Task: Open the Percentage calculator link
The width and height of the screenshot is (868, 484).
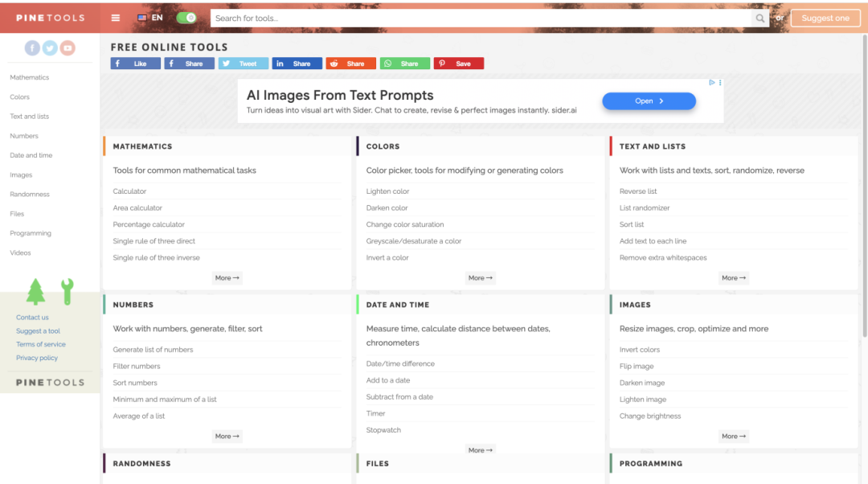Action: click(x=149, y=224)
